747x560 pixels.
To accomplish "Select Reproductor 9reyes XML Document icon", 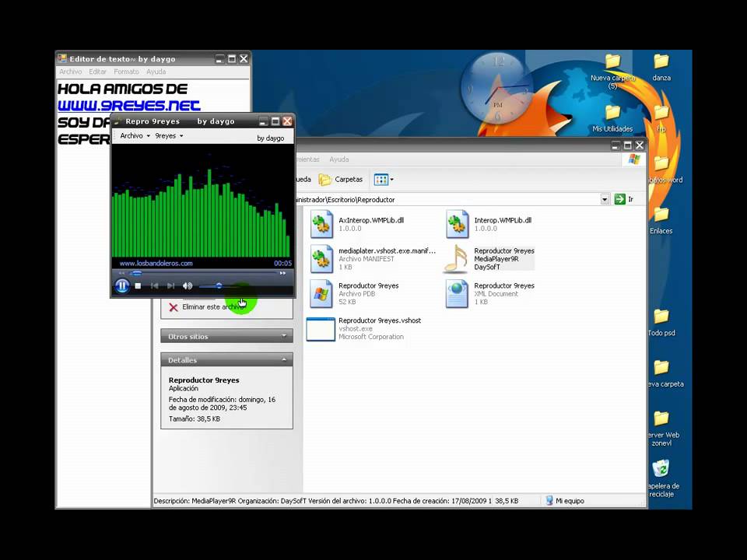I will click(458, 294).
